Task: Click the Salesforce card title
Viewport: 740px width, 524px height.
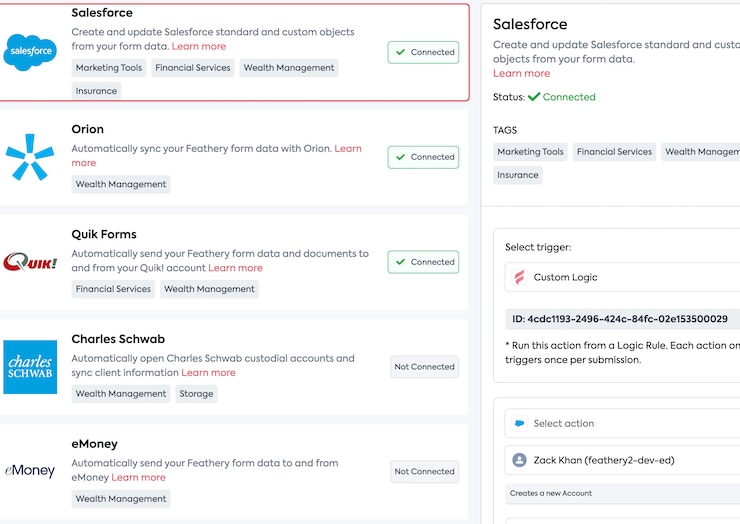Action: (102, 13)
